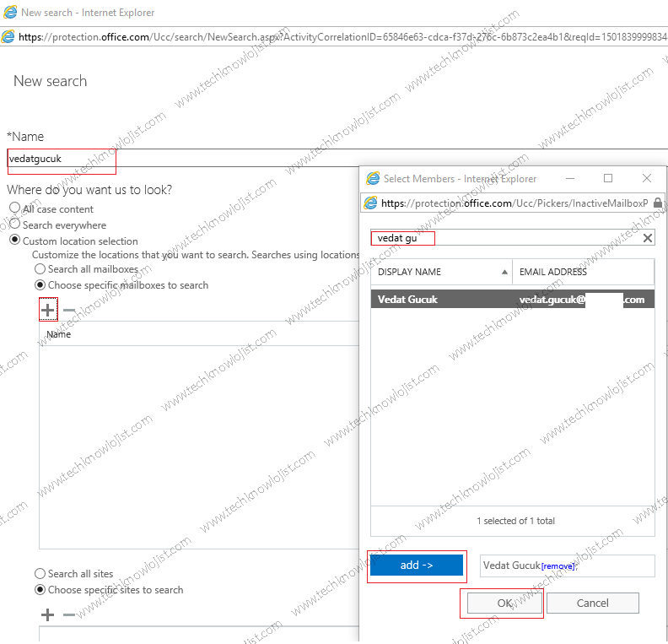Viewport: 668px width, 644px height.
Task: Select the Vedat Gucuk row in results
Action: pyautogui.click(x=513, y=299)
